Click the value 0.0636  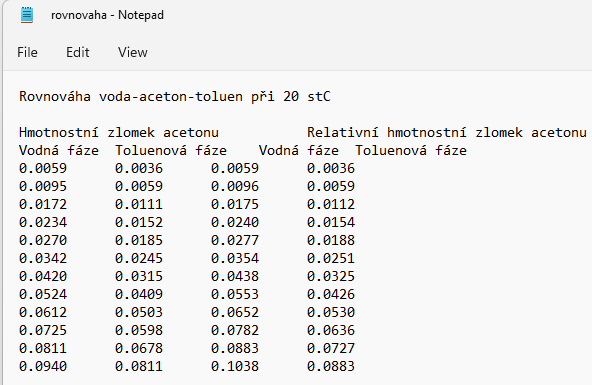coord(331,330)
